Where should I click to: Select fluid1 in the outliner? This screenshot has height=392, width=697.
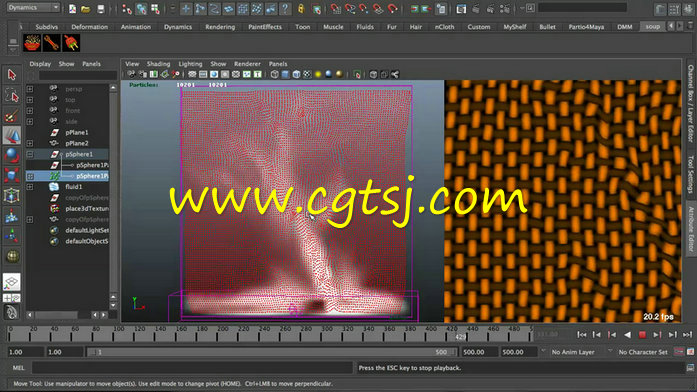pyautogui.click(x=74, y=187)
